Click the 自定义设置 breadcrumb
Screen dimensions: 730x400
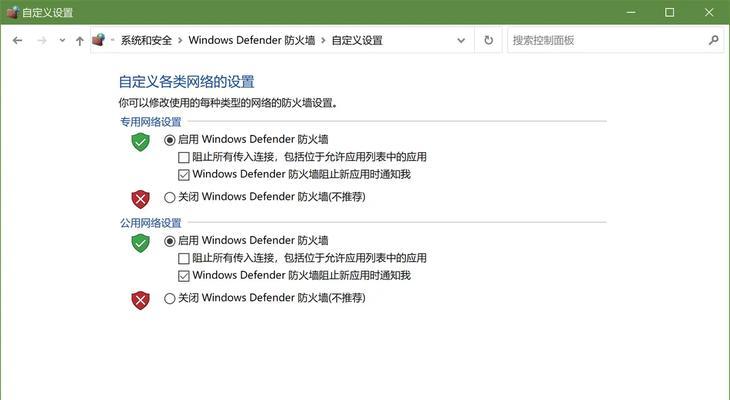click(357, 41)
